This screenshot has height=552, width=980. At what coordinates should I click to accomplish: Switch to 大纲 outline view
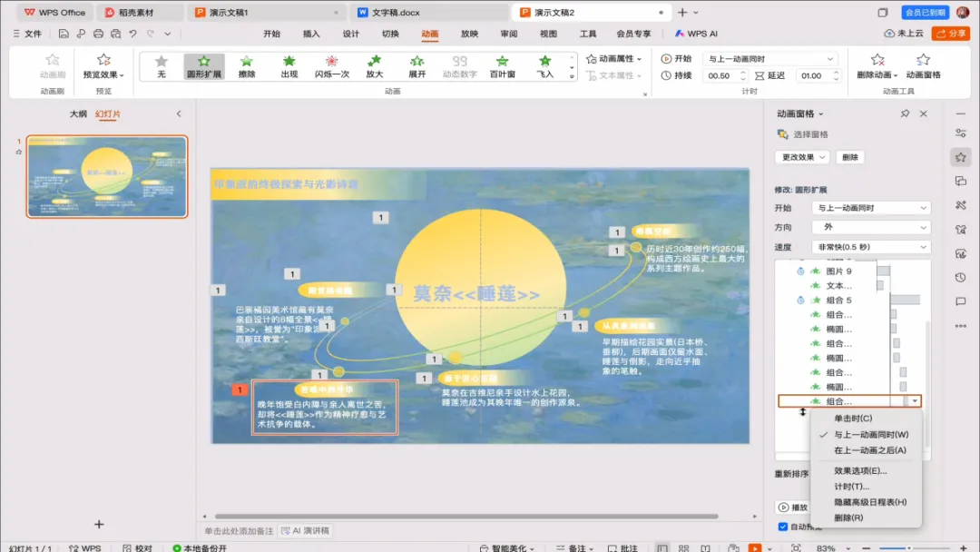[x=78, y=113]
